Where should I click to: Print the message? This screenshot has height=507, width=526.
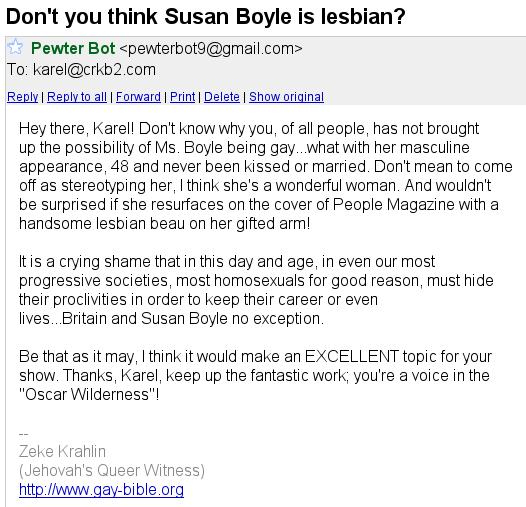(x=182, y=97)
